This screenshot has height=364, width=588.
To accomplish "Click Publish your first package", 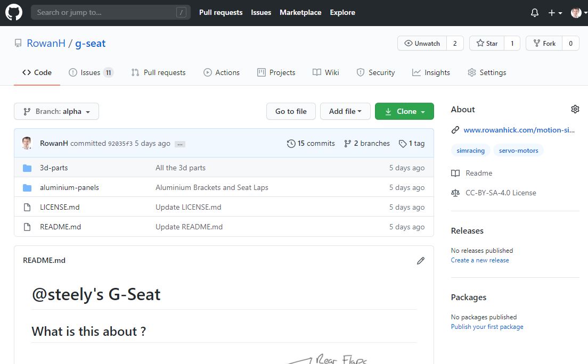I will [x=487, y=327].
